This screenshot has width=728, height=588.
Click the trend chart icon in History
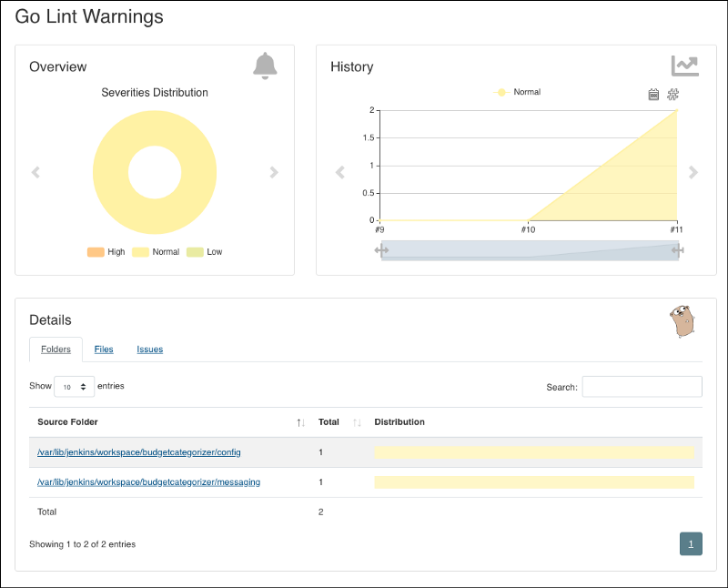684,66
